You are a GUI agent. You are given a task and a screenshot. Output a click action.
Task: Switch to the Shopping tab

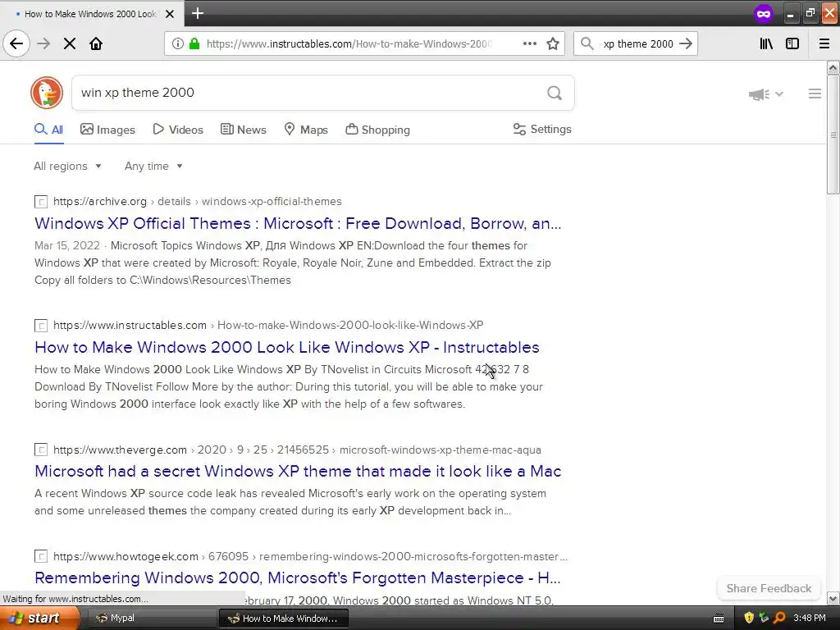click(377, 130)
